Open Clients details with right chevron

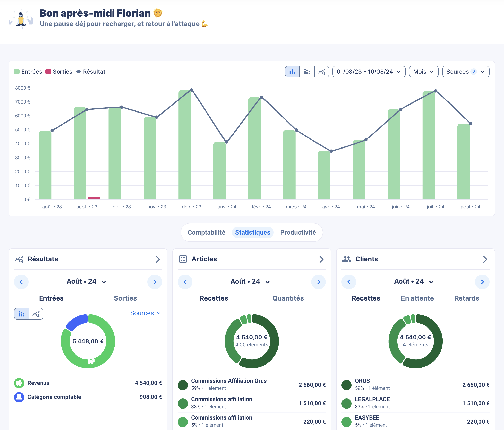click(x=485, y=259)
